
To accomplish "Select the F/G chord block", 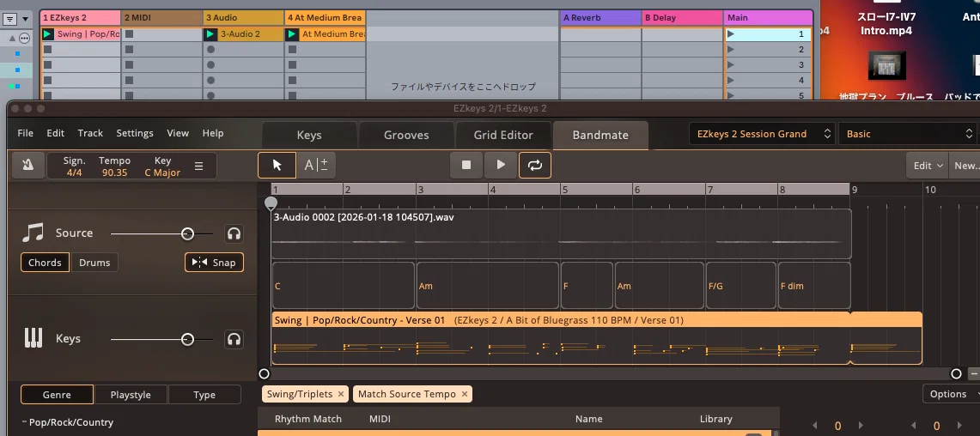I will click(740, 286).
